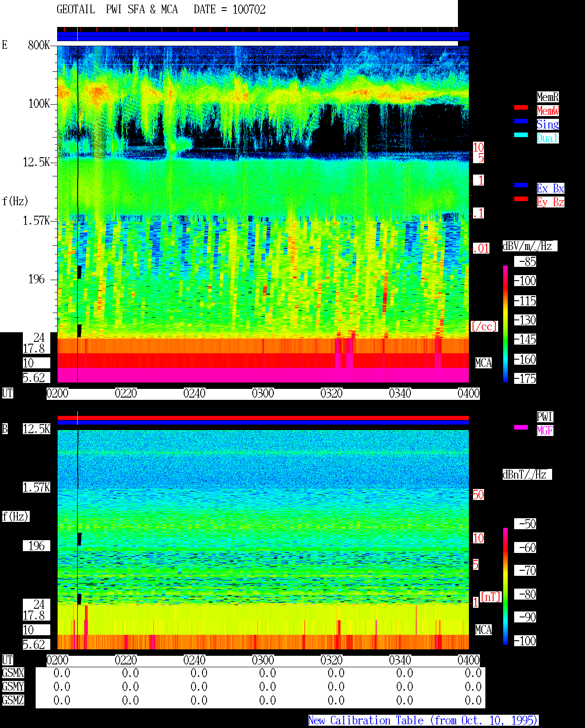
Task: Click the "MGF" legend label text
Action: pos(545,430)
